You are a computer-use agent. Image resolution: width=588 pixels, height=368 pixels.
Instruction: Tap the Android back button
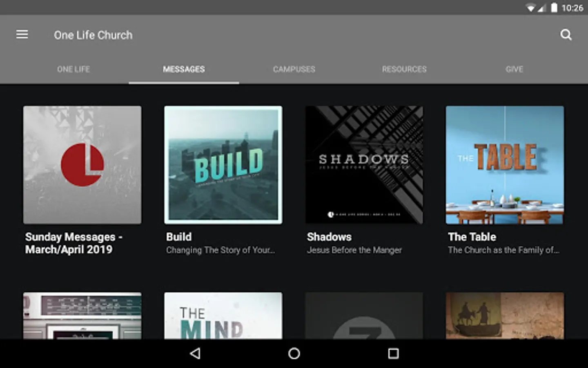[195, 354]
